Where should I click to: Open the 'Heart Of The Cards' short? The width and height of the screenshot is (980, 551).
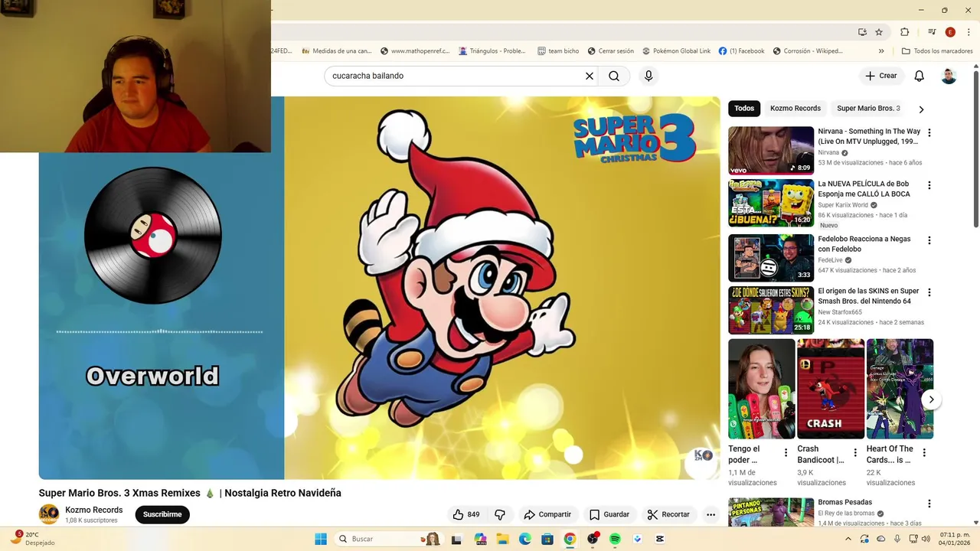(x=900, y=389)
